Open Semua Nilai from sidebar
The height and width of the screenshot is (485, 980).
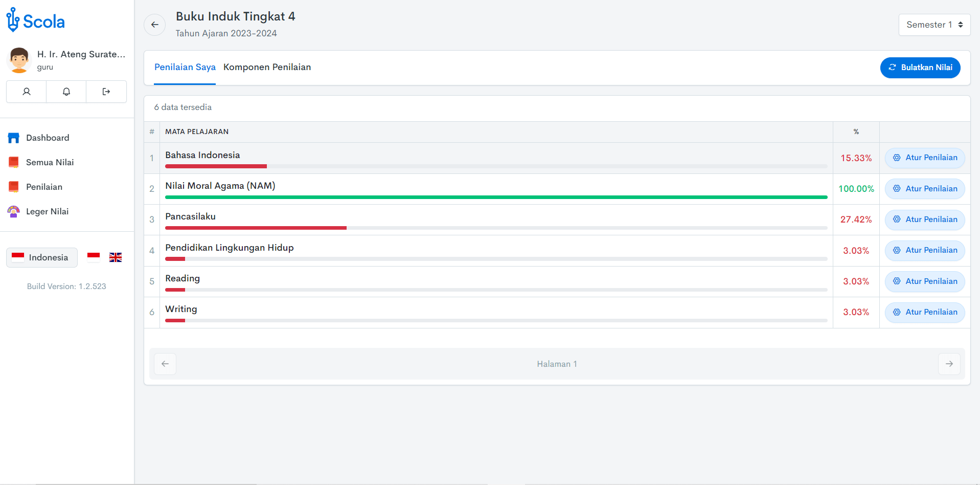(x=50, y=162)
